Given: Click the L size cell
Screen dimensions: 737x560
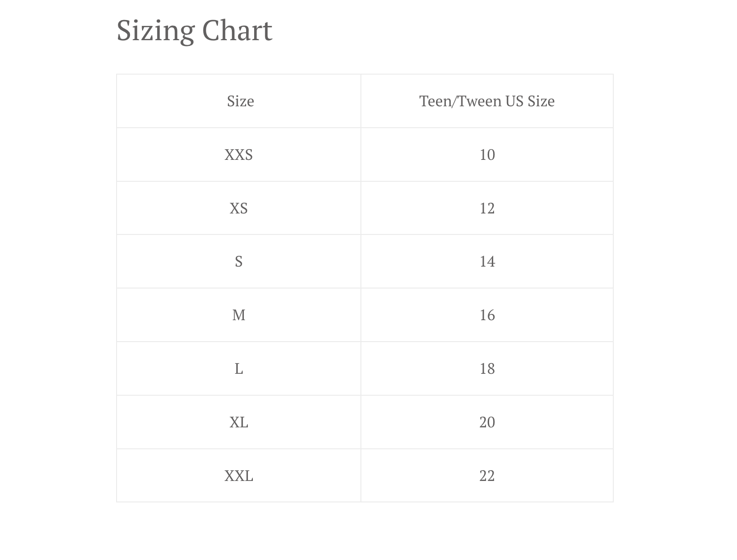Looking at the screenshot, I should 239,368.
